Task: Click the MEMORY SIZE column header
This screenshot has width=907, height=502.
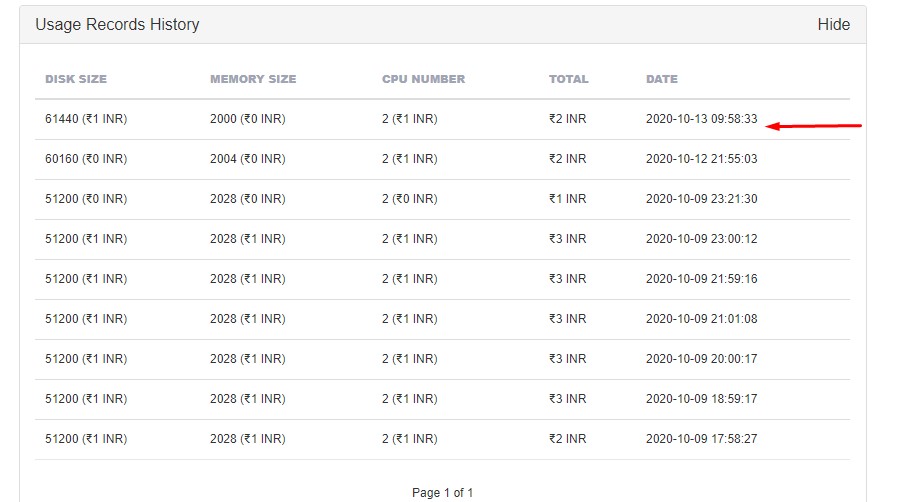Action: [253, 79]
